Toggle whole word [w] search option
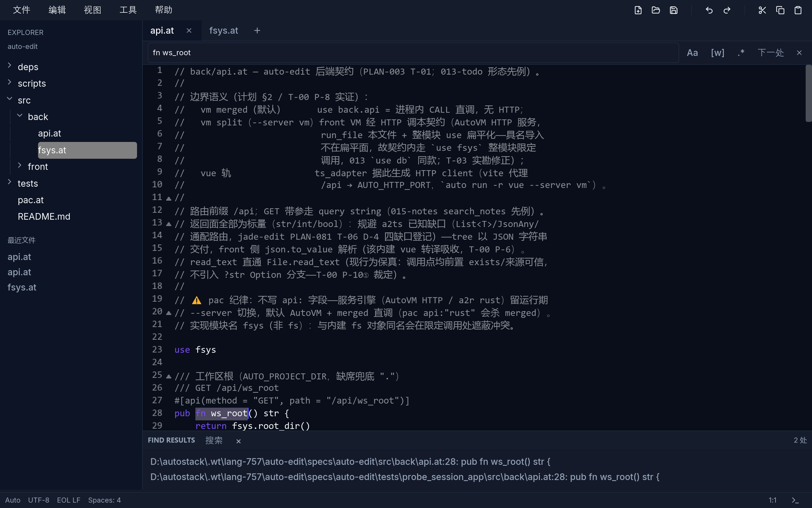Screen dimensions: 812x508 click(717, 53)
